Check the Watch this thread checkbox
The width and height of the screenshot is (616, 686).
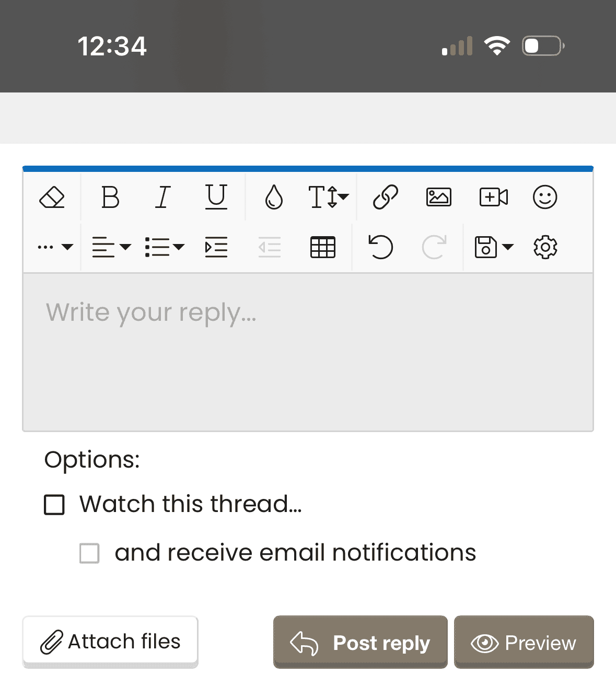pos(54,505)
